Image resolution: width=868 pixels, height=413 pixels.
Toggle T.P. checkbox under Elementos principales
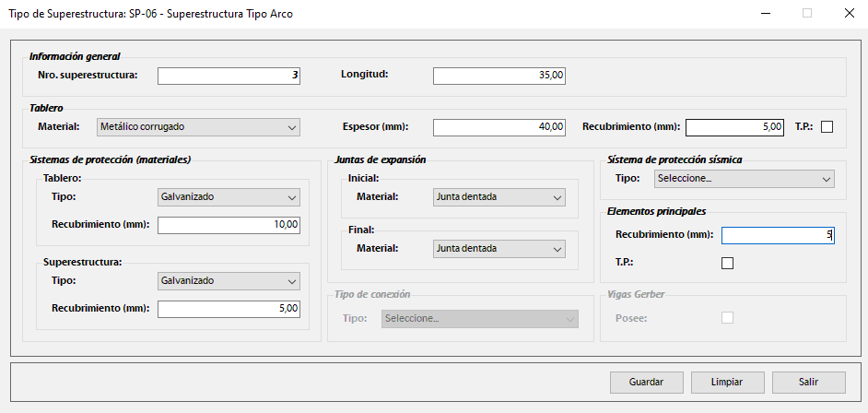point(727,263)
